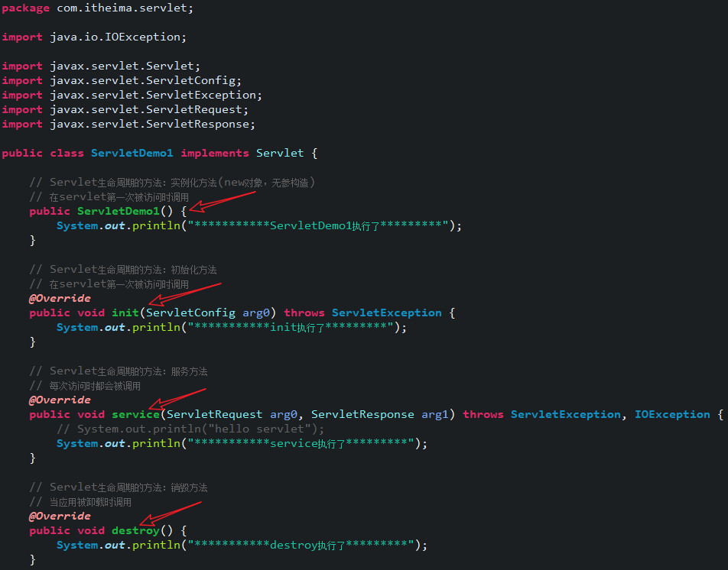
Task: Select the string 'init执行了' in println
Action: [297, 328]
